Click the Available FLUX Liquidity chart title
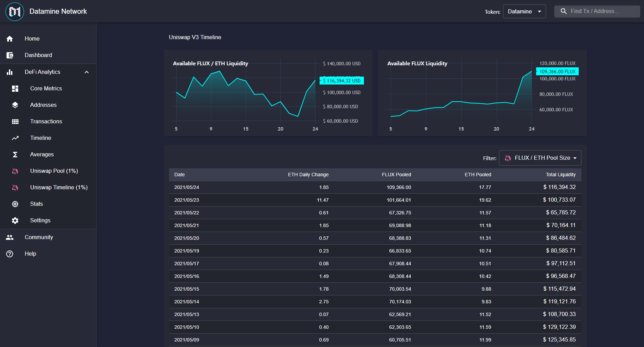 click(417, 64)
